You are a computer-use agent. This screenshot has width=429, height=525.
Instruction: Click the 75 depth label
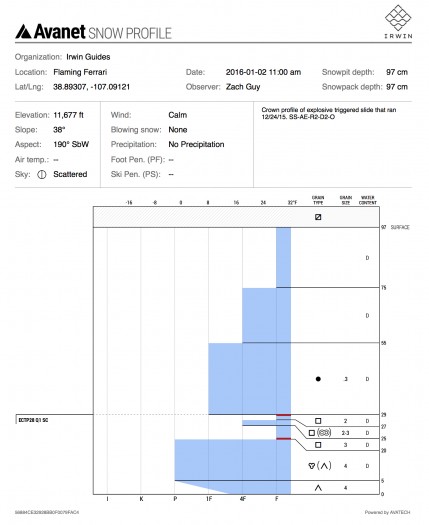[384, 288]
